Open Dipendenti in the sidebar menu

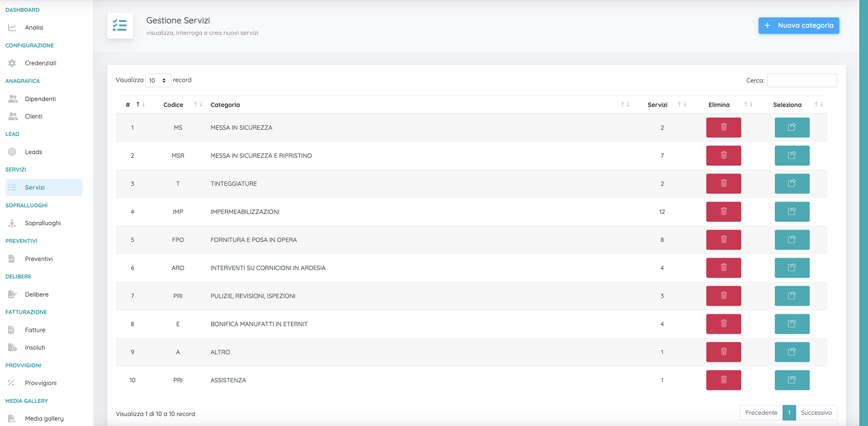tap(40, 99)
